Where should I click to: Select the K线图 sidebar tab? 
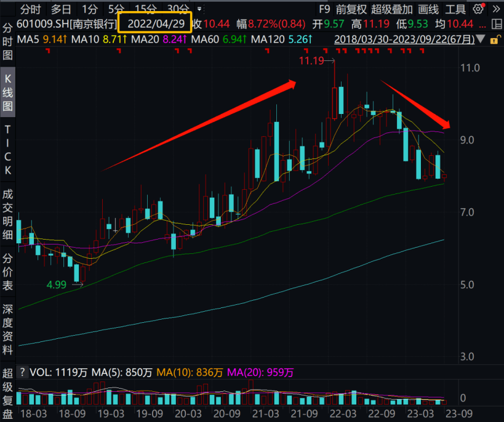click(x=8, y=92)
